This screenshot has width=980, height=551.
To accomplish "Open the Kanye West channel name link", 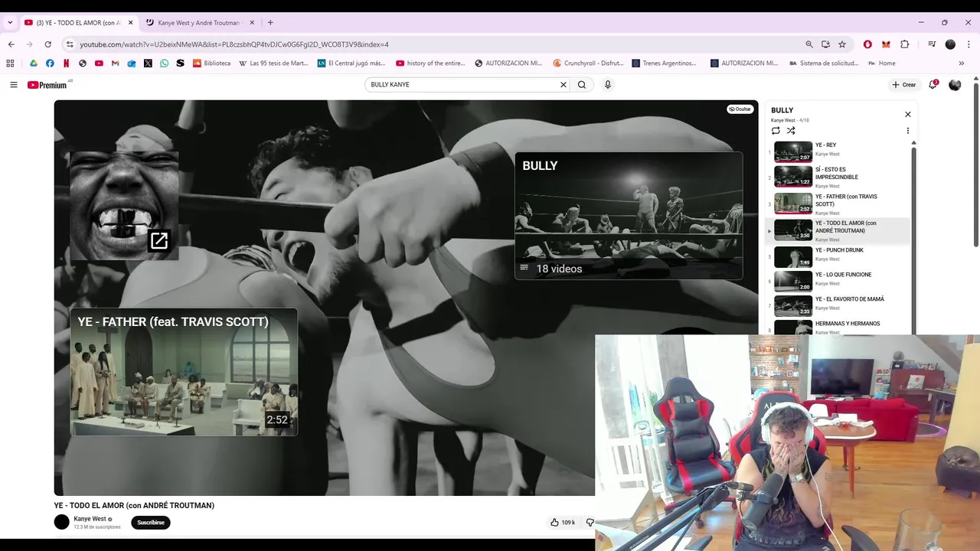I will tap(90, 519).
